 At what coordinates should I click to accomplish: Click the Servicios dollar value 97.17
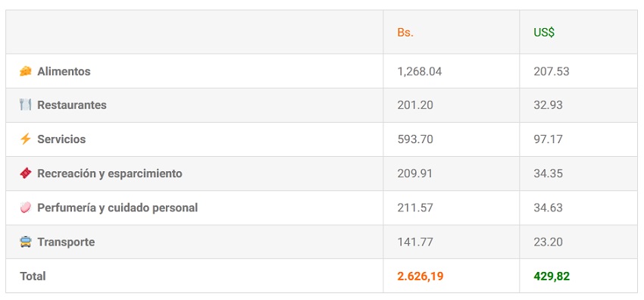tap(548, 139)
